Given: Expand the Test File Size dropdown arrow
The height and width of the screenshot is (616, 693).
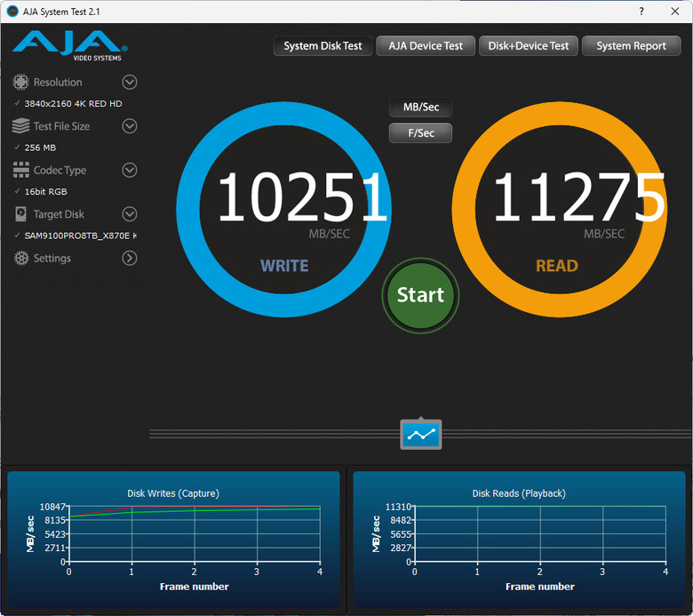Looking at the screenshot, I should (x=130, y=126).
